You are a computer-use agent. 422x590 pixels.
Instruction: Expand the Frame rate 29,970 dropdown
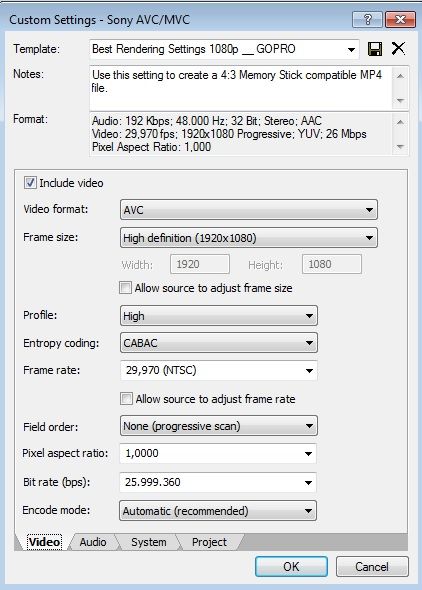(x=219, y=370)
